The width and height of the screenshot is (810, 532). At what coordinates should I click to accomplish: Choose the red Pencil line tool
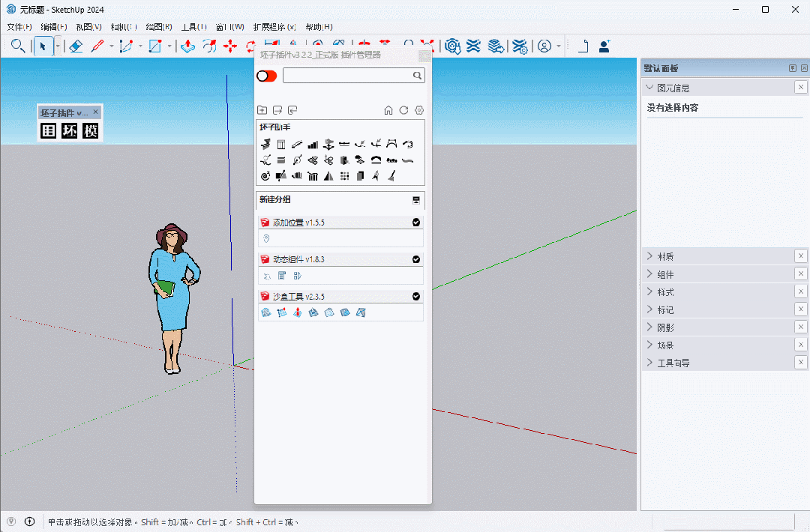point(97,46)
